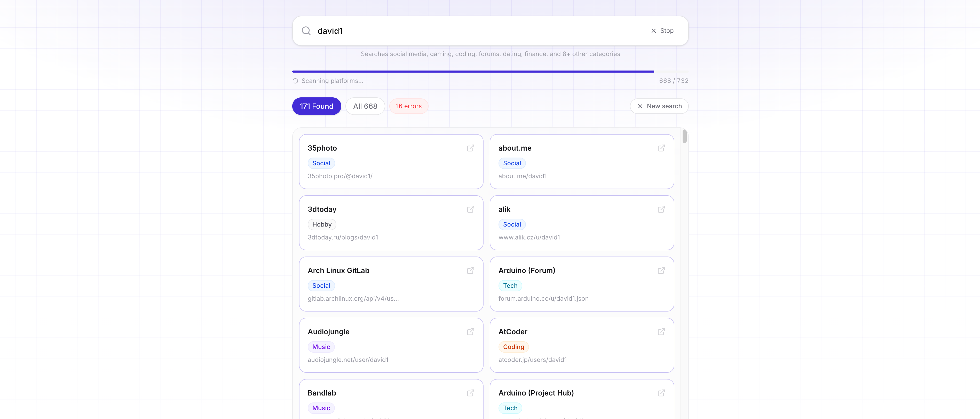This screenshot has width=980, height=419.
Task: Click the atcoder.jp/users/david1 URL text
Action: 532,360
